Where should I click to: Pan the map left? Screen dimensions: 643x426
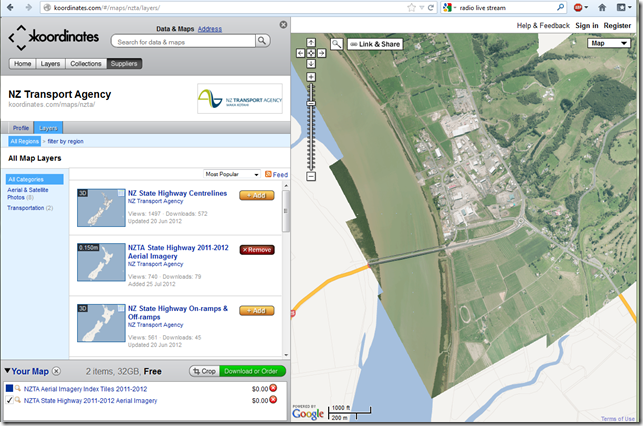[301, 53]
